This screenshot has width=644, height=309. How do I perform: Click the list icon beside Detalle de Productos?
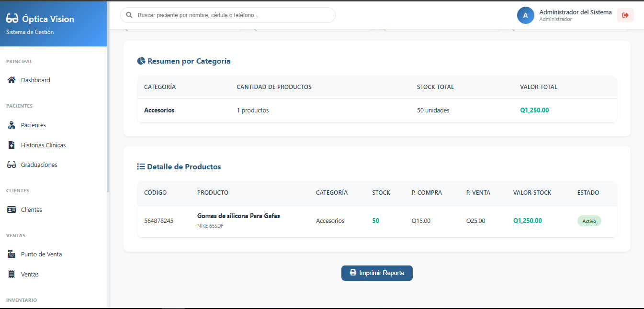[x=140, y=166]
